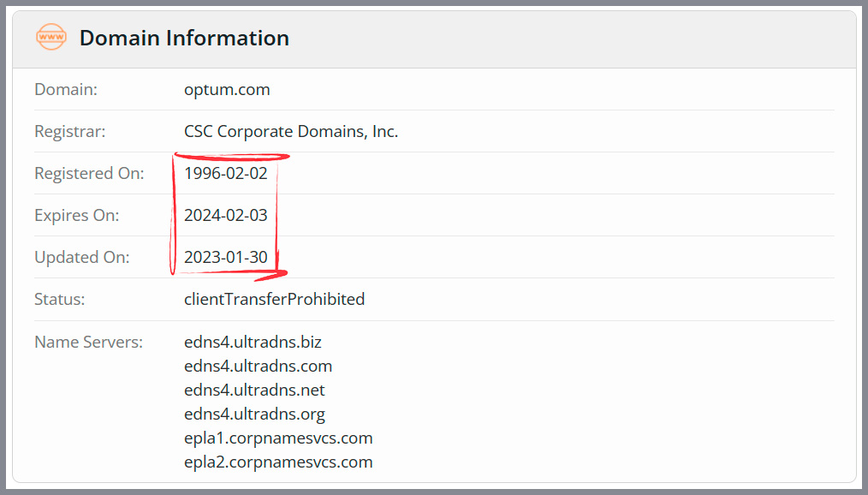Click the Domain Information heading

tap(184, 39)
